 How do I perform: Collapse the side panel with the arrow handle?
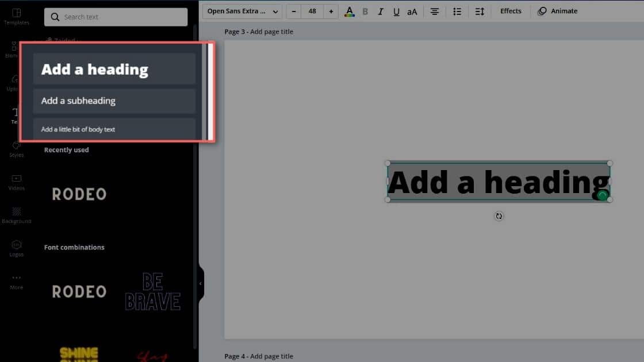201,283
